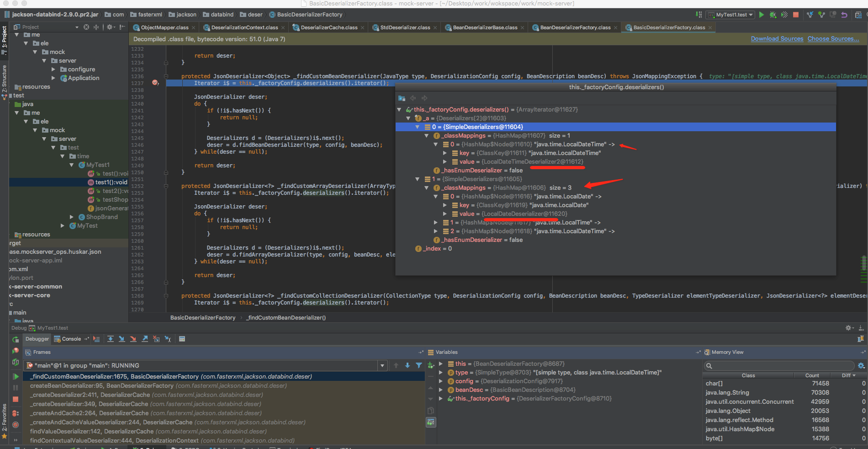868x449 pixels.
Task: Select the Step Into debugger icon
Action: click(122, 339)
